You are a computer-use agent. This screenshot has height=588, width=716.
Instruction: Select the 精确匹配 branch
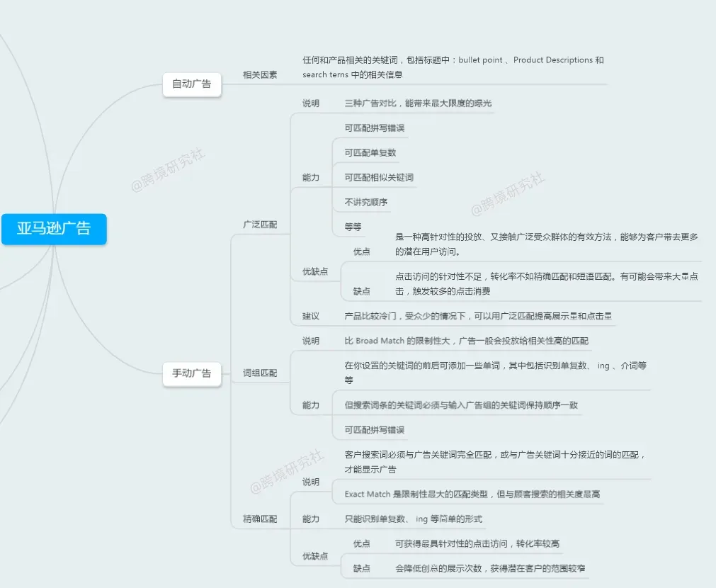point(260,519)
